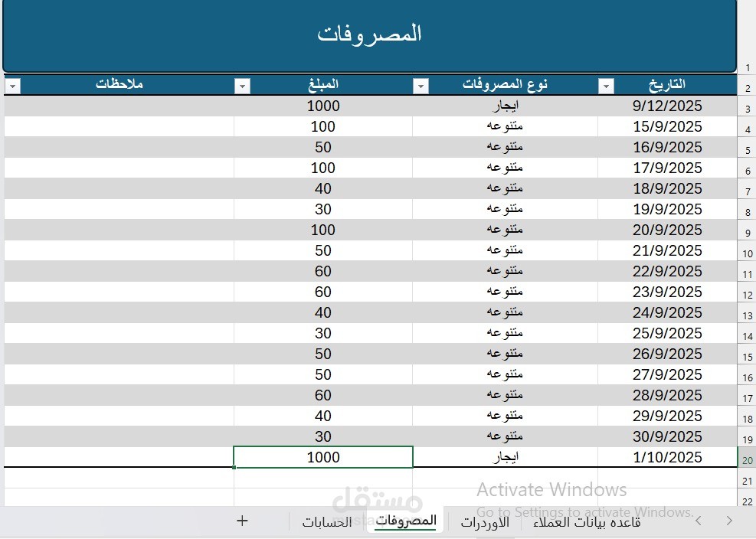The image size is (756, 539).
Task: Click the left sheet navigation arrow
Action: (x=699, y=521)
